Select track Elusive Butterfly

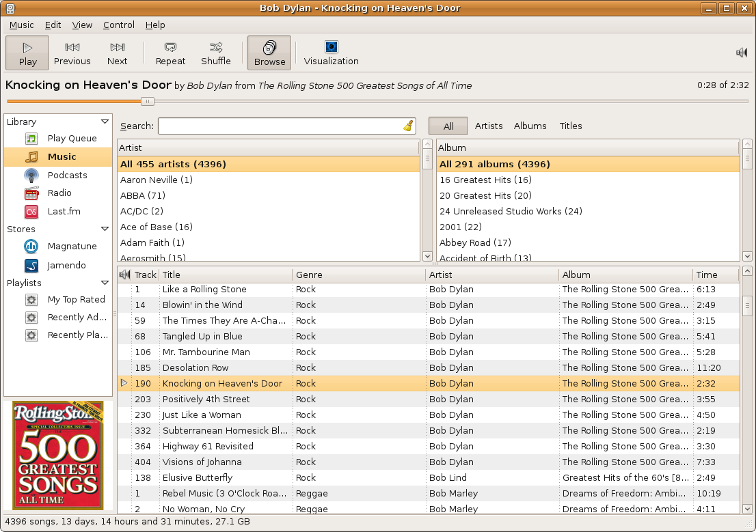tap(428, 477)
